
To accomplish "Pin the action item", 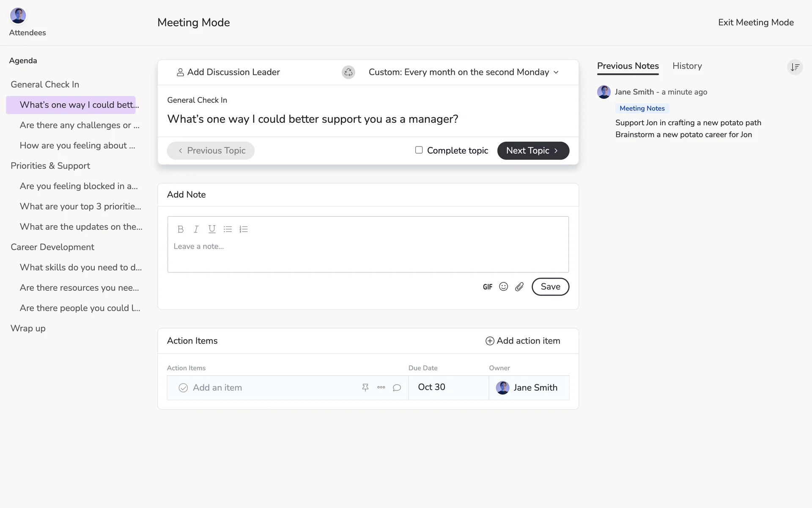I will click(x=365, y=387).
